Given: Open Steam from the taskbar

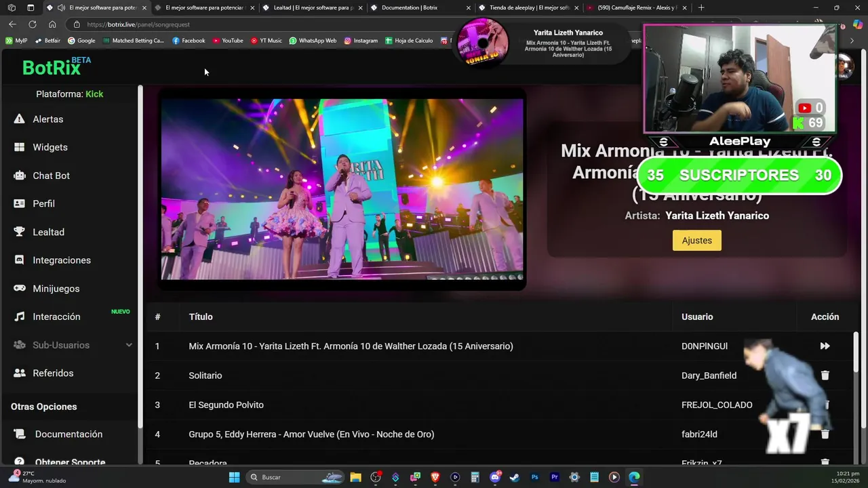Looking at the screenshot, I should [515, 477].
